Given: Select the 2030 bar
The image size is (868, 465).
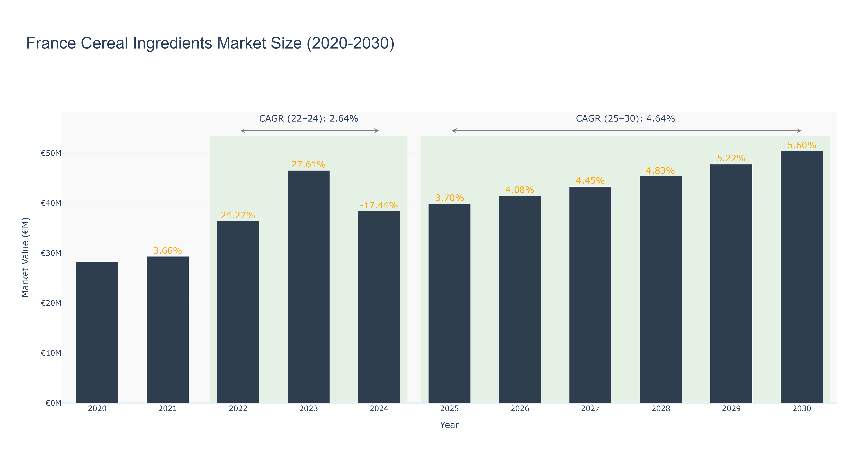Looking at the screenshot, I should tap(801, 277).
